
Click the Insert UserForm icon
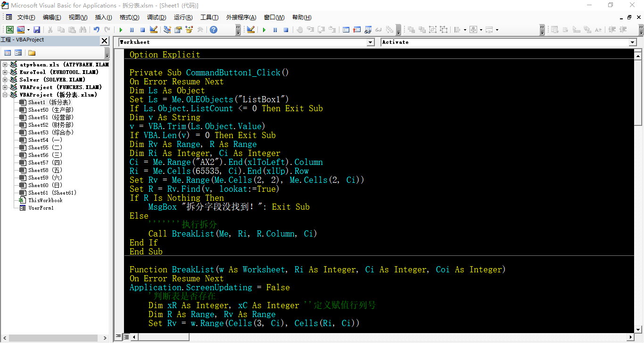20,30
